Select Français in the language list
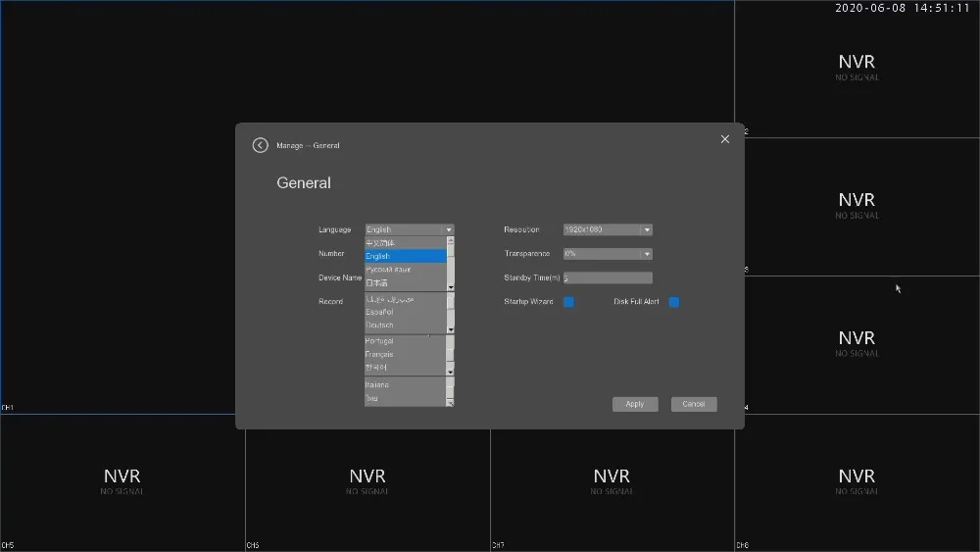The image size is (980, 552). 406,354
